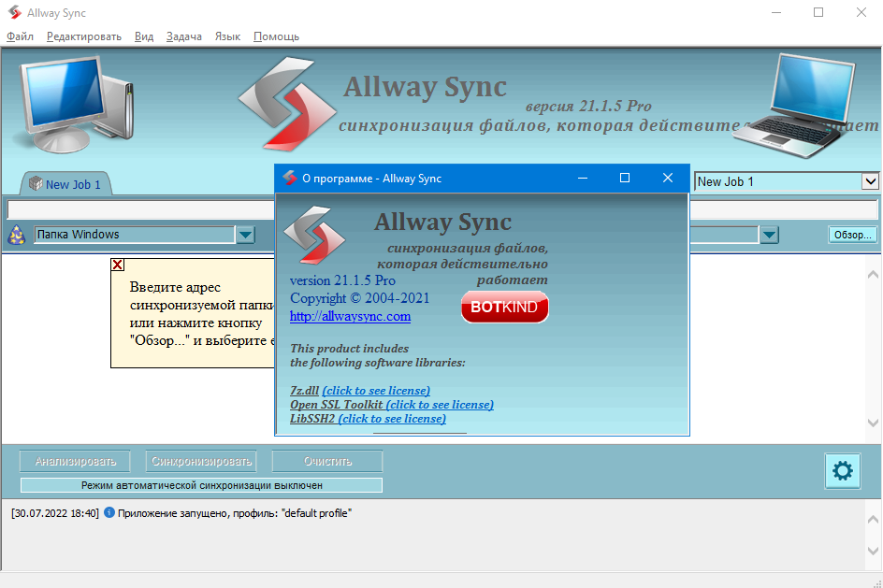Click the down arrow of the log scrollbar
Image resolution: width=883 pixels, height=588 pixels.
pos(873,551)
